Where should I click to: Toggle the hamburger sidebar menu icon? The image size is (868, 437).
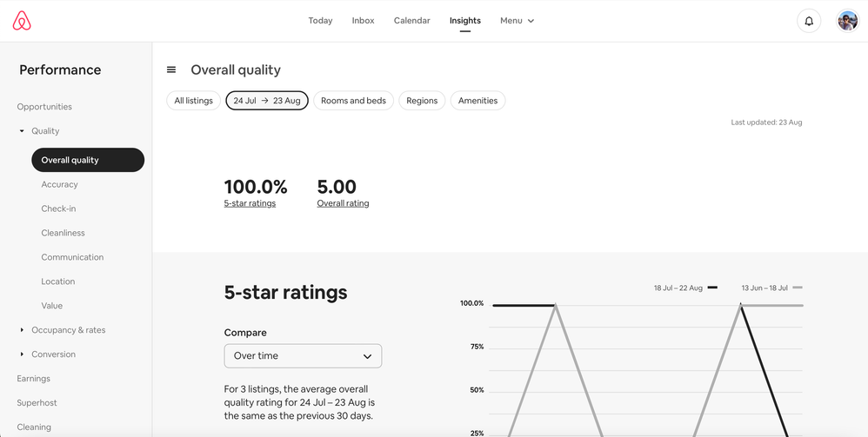(x=171, y=70)
